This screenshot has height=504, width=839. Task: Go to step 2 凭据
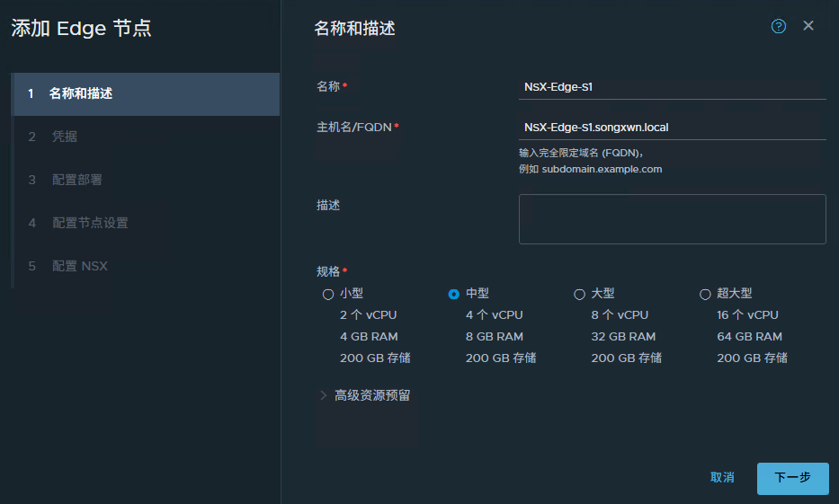[65, 137]
